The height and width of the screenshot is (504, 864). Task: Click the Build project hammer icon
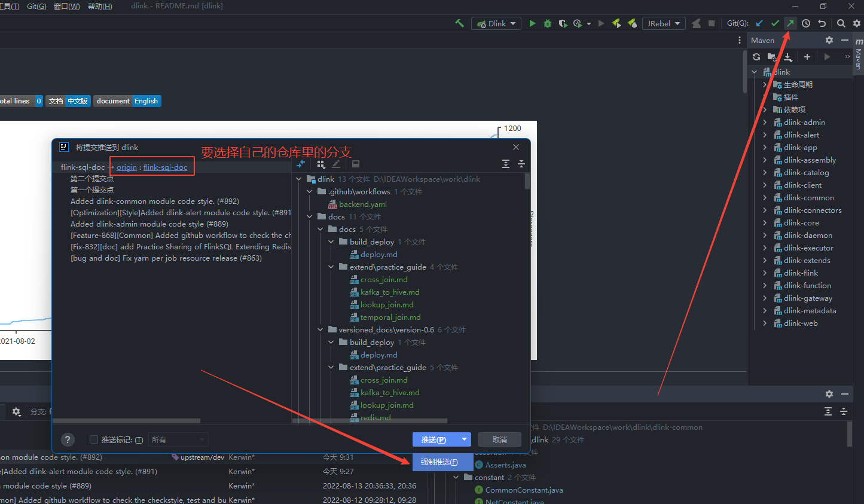coord(459,23)
